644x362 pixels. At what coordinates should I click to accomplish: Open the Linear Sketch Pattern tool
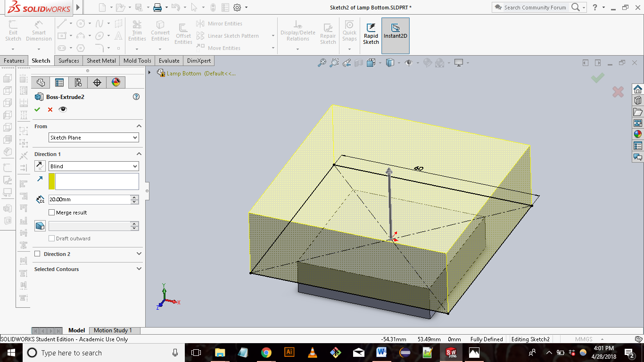[x=228, y=36]
